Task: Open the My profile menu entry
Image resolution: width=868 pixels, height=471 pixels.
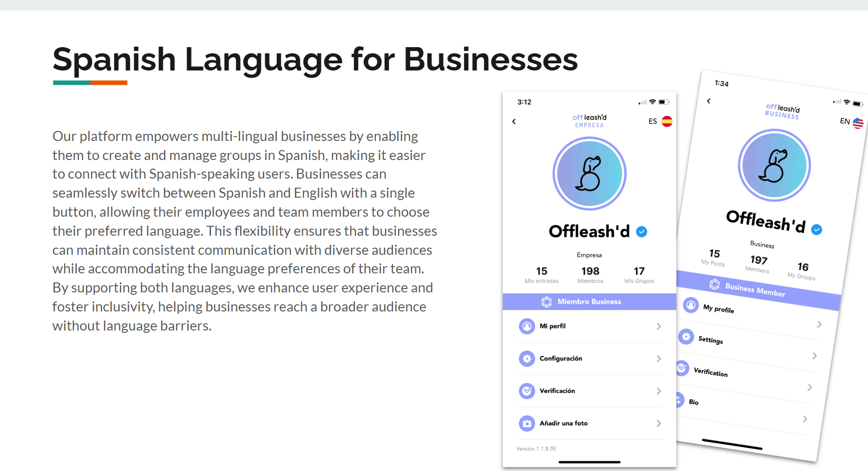Action: click(x=754, y=314)
